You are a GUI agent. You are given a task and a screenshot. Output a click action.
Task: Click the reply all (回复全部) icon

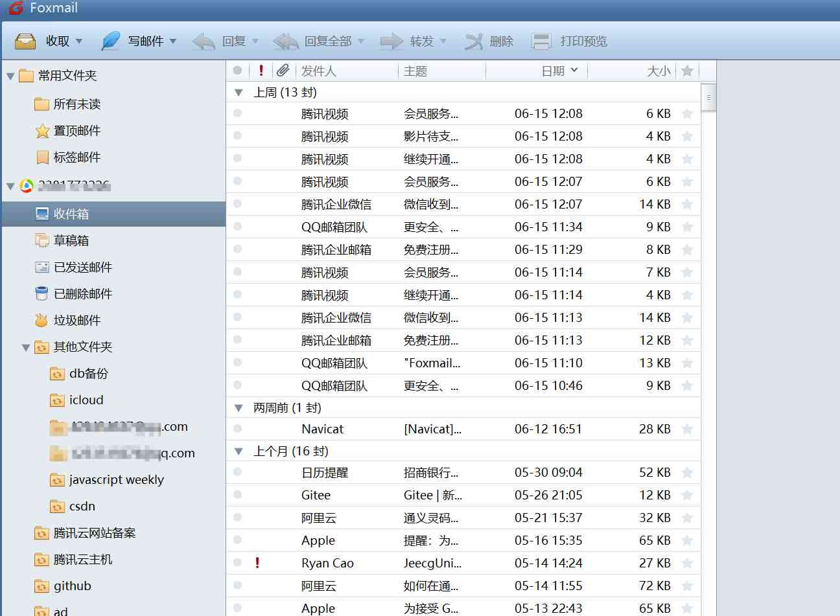click(x=286, y=41)
